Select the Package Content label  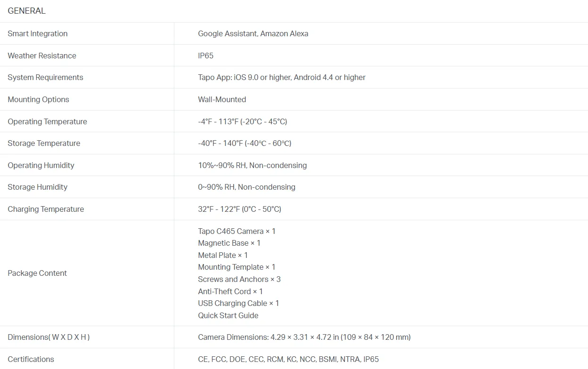click(37, 273)
